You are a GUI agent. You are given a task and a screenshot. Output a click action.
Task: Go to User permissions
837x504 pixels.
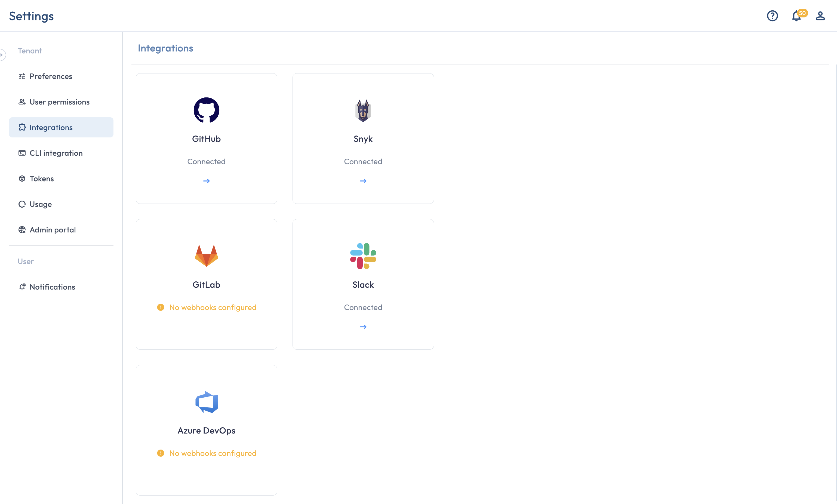pyautogui.click(x=61, y=102)
